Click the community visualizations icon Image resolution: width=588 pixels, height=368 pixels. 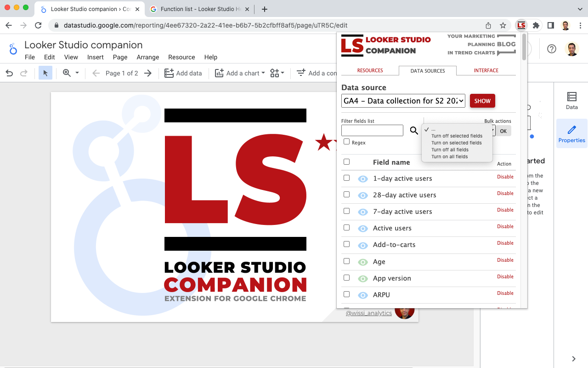point(274,73)
